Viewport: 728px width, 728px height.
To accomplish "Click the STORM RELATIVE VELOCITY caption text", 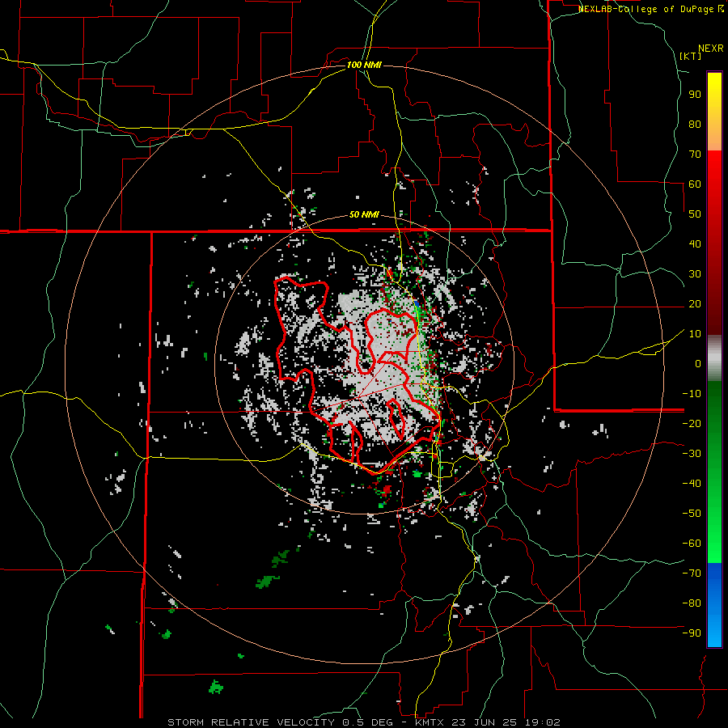I will point(250,722).
